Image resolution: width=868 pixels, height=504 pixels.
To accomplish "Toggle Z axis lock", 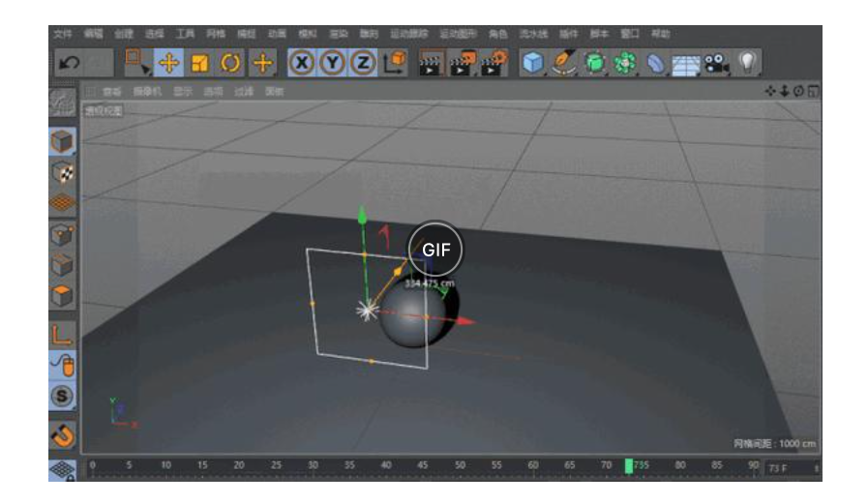I will click(x=362, y=64).
